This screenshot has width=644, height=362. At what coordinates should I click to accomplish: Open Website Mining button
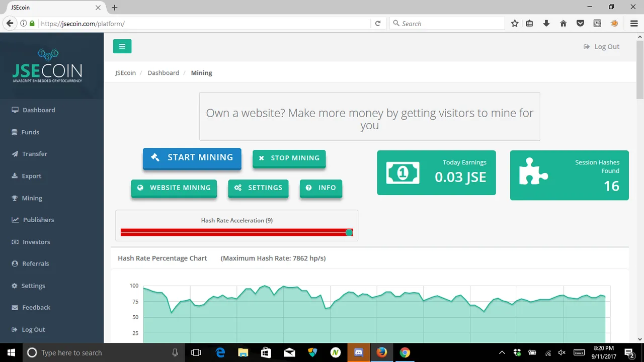point(174,188)
